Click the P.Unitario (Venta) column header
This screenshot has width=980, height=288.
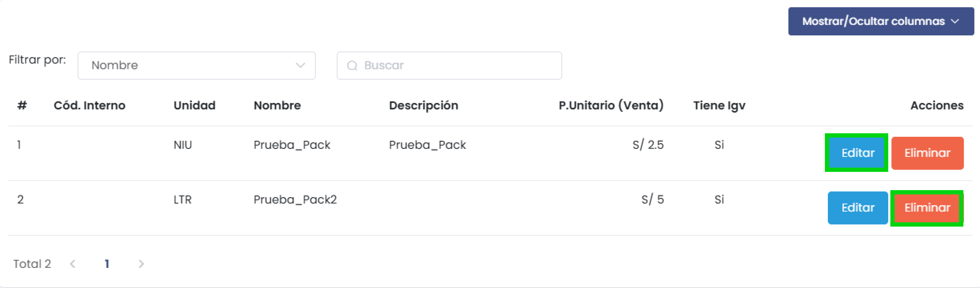click(610, 105)
